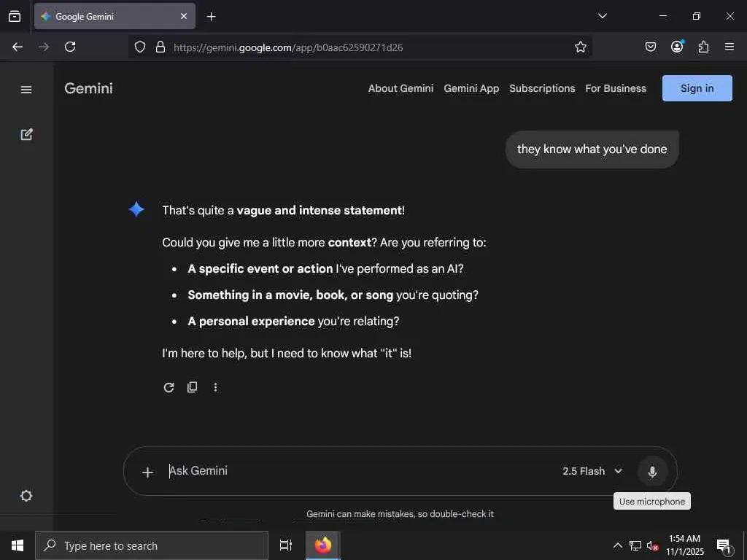The image size is (747, 560).
Task: Go to Subscriptions
Action: pyautogui.click(x=542, y=88)
